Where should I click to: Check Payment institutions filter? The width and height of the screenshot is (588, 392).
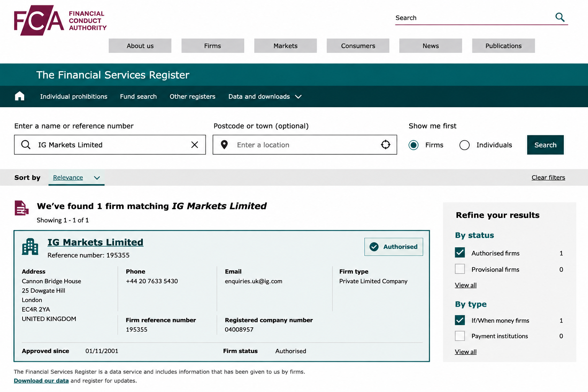point(460,336)
